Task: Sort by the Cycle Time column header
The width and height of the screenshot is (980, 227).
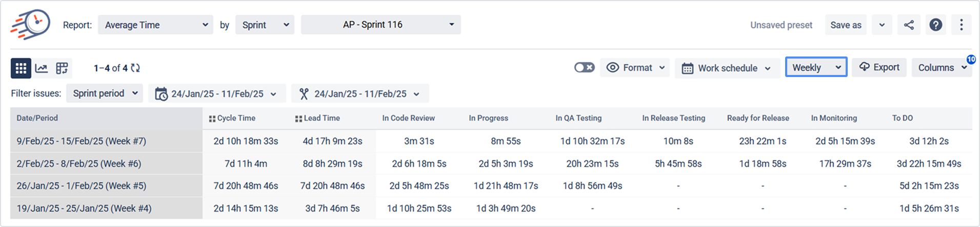Action: click(232, 118)
